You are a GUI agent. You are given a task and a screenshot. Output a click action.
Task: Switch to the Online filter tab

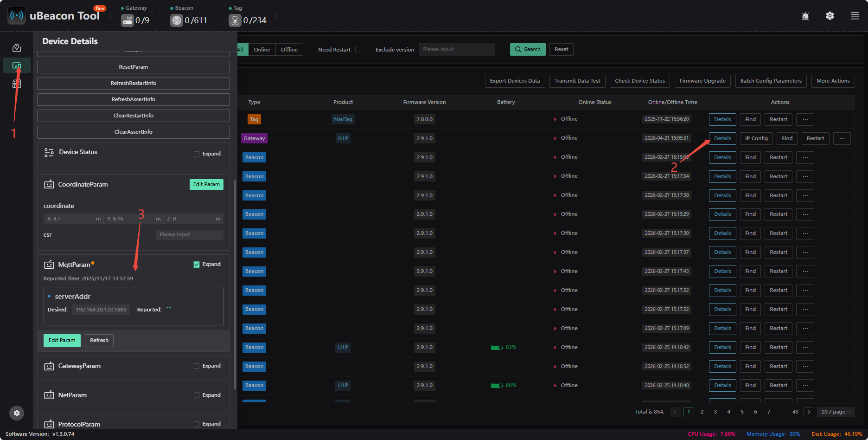click(262, 50)
